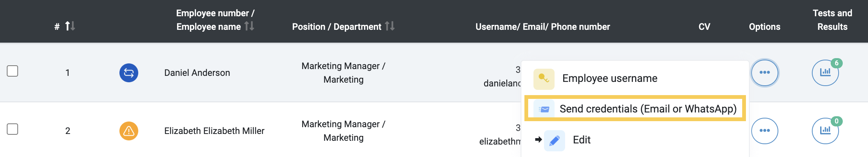Select Send credentials (Email or WhatsApp) menu item
Image resolution: width=868 pixels, height=157 pixels.
tap(635, 109)
